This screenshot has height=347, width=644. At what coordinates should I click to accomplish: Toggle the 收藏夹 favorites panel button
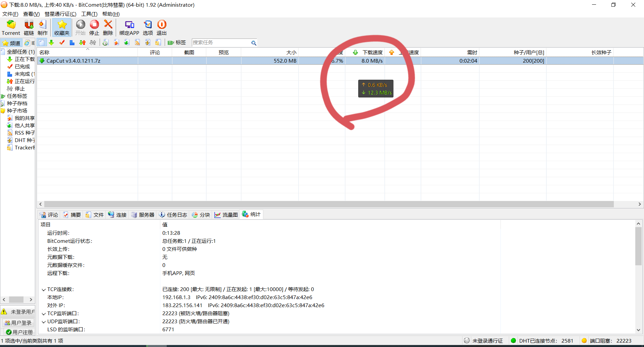(62, 27)
